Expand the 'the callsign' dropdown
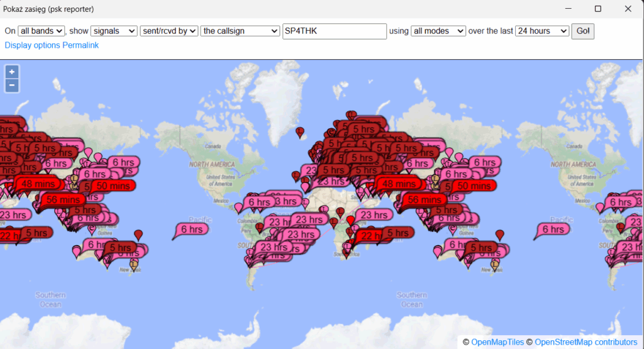This screenshot has height=349, width=644. (240, 31)
